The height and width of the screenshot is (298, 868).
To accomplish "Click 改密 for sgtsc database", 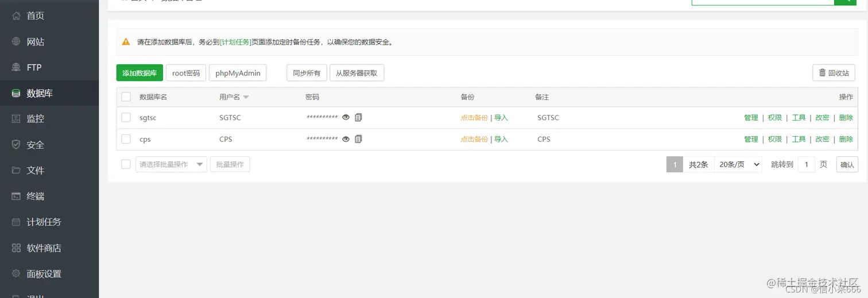I will tap(822, 117).
